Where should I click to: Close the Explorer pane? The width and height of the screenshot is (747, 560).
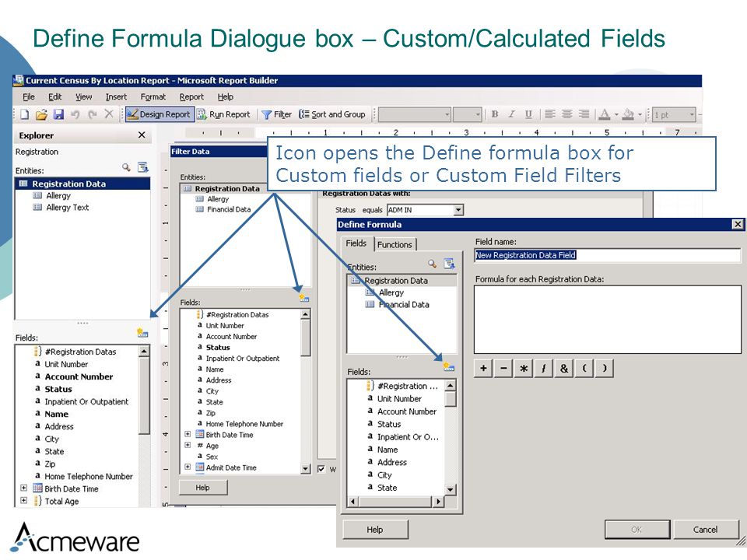[x=142, y=135]
